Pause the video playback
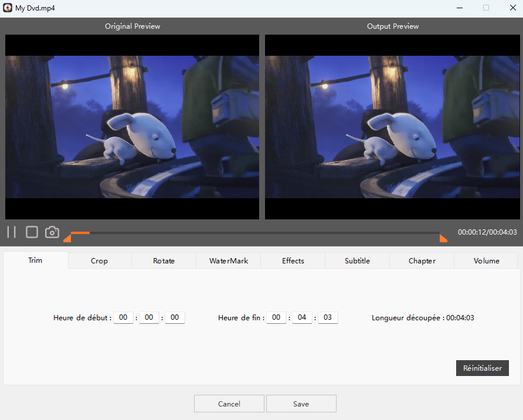This screenshot has height=420, width=523. pyautogui.click(x=11, y=232)
